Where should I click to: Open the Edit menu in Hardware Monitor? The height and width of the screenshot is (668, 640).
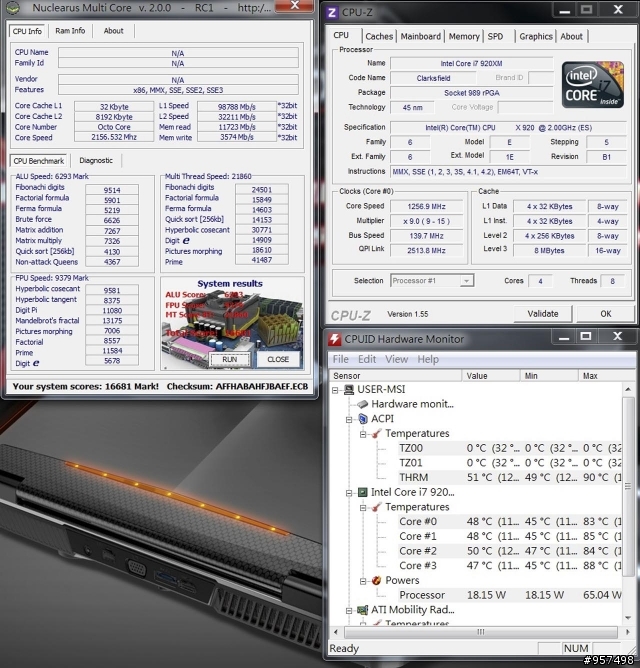pyautogui.click(x=367, y=360)
